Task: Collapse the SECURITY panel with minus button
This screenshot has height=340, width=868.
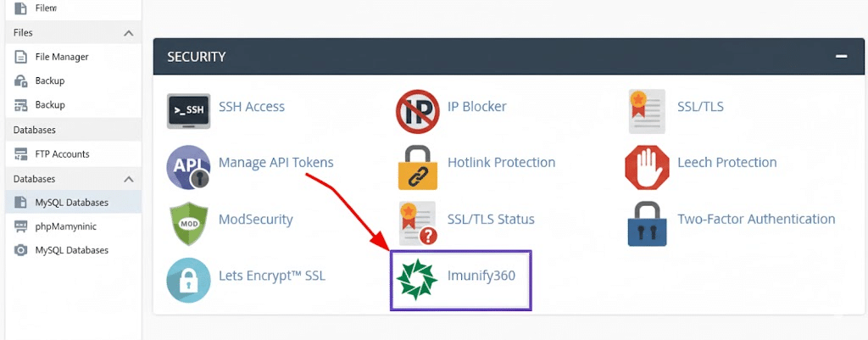Action: tap(842, 57)
